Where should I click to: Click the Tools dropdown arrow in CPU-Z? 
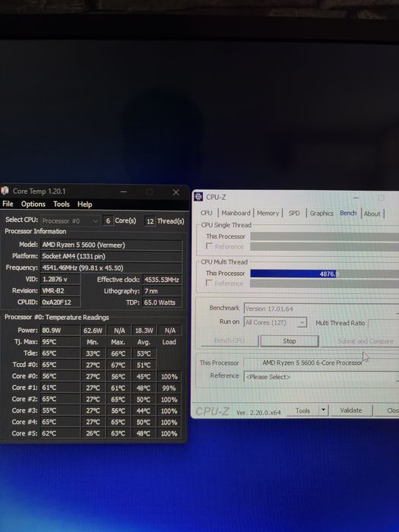[323, 410]
